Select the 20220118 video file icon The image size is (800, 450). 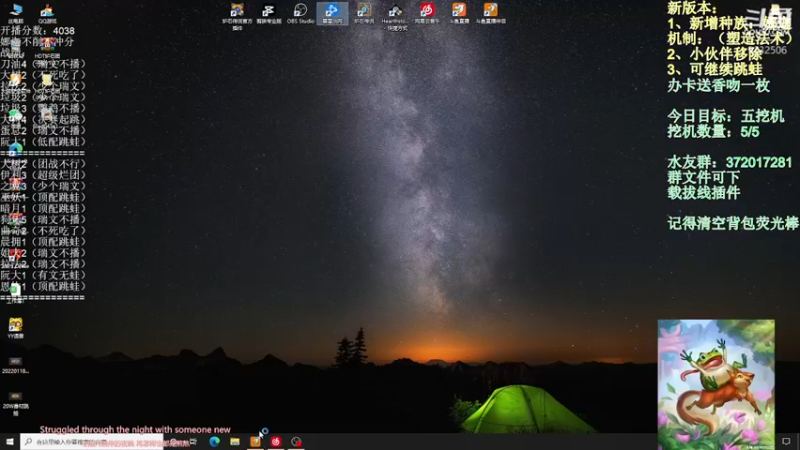(x=15, y=365)
